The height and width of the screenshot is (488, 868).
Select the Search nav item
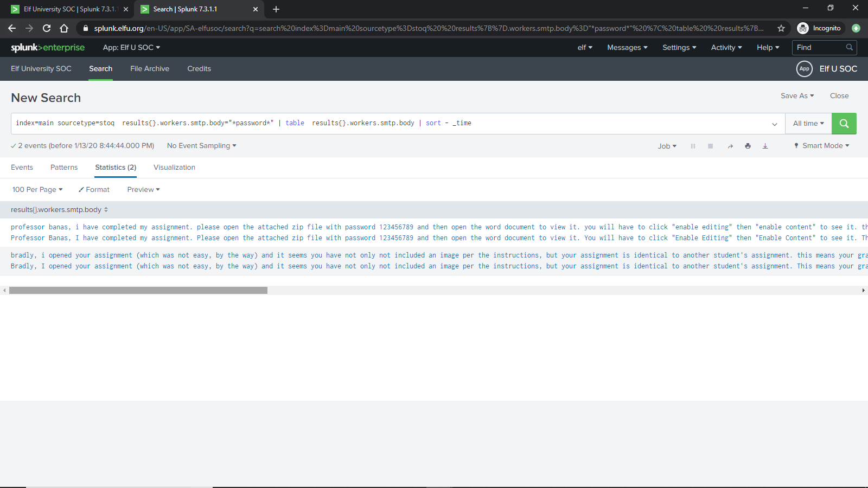point(101,69)
